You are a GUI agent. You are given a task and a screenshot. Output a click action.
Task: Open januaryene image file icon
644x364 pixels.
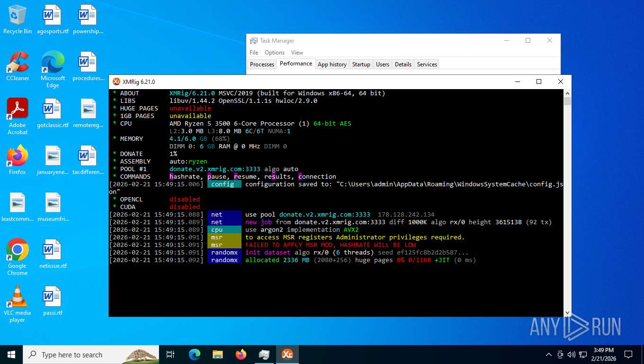[53, 160]
